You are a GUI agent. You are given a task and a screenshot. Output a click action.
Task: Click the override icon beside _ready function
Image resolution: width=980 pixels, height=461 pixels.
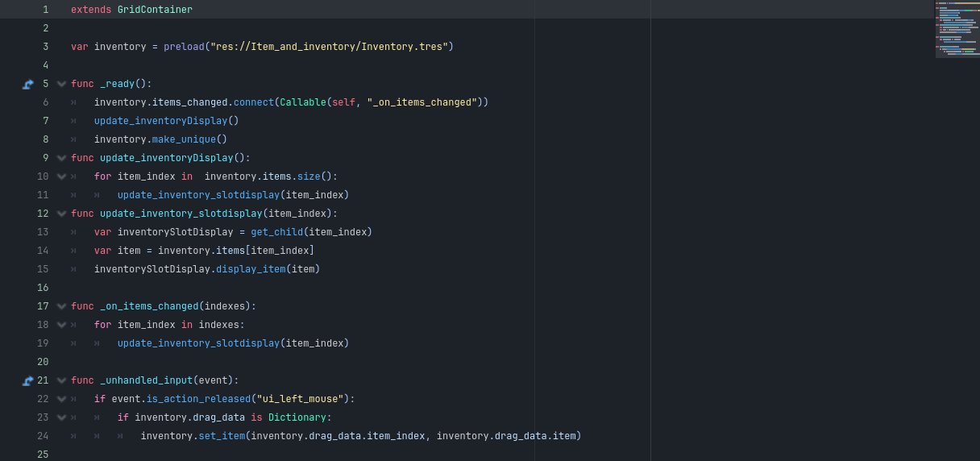pyautogui.click(x=28, y=84)
